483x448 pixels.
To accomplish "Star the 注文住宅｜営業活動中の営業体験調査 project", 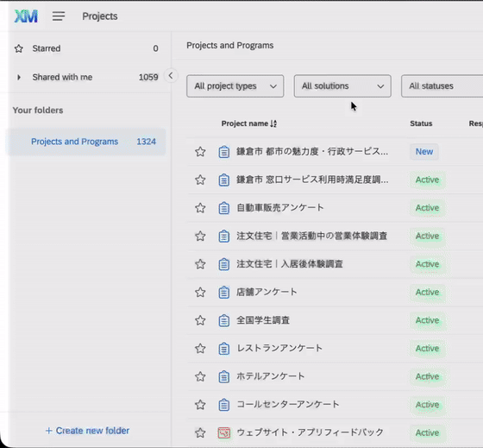I will tap(200, 236).
